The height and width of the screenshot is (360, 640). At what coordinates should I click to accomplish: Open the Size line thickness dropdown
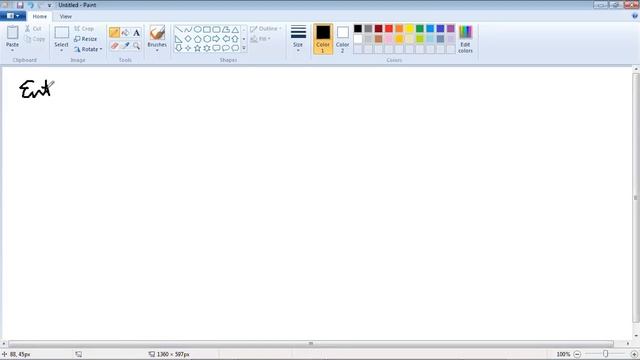click(298, 39)
